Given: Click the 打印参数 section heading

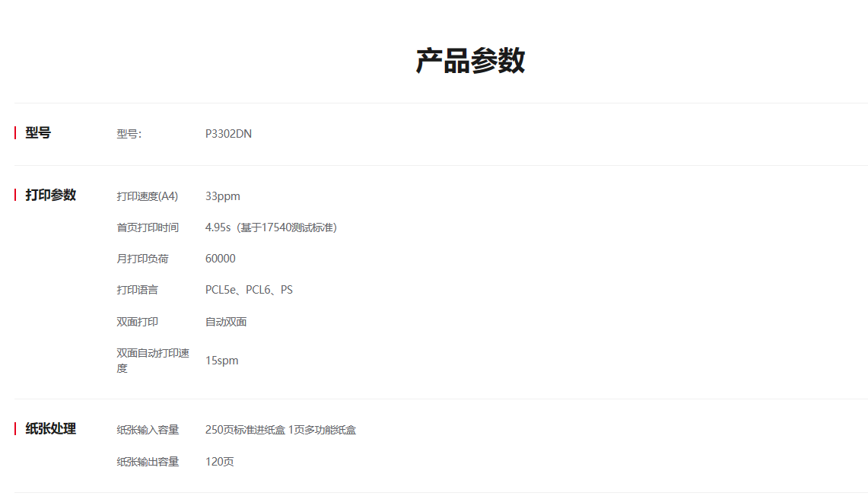Looking at the screenshot, I should pyautogui.click(x=50, y=195).
